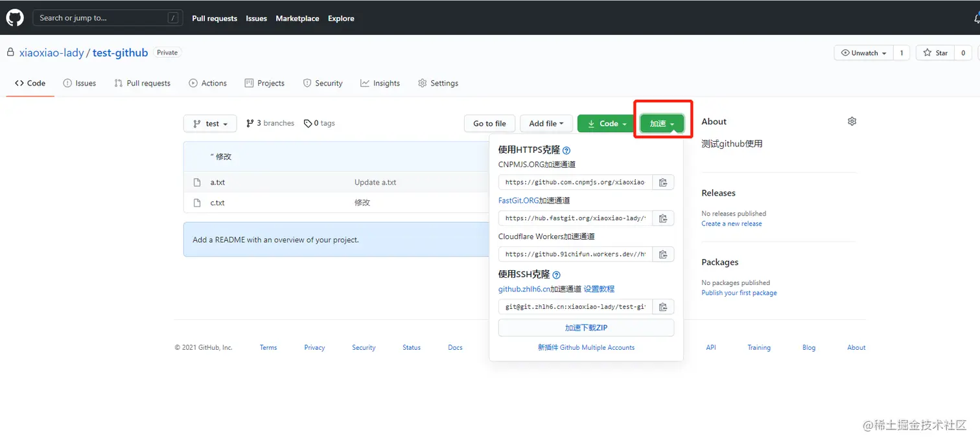The height and width of the screenshot is (445, 980).
Task: Open the Unwatch dropdown
Action: pyautogui.click(x=863, y=53)
